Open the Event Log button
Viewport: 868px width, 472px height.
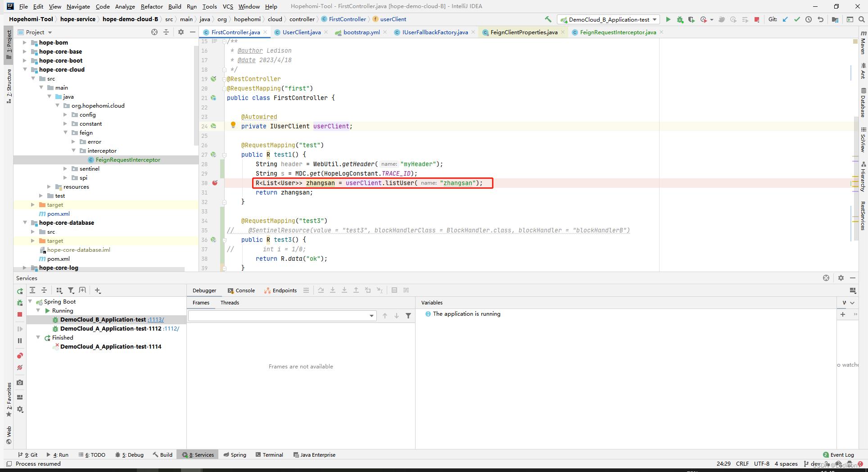[x=838, y=454]
